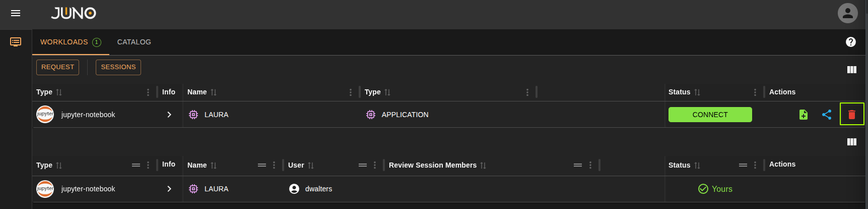The width and height of the screenshot is (868, 209).
Task: Open the user account avatar
Action: click(847, 13)
